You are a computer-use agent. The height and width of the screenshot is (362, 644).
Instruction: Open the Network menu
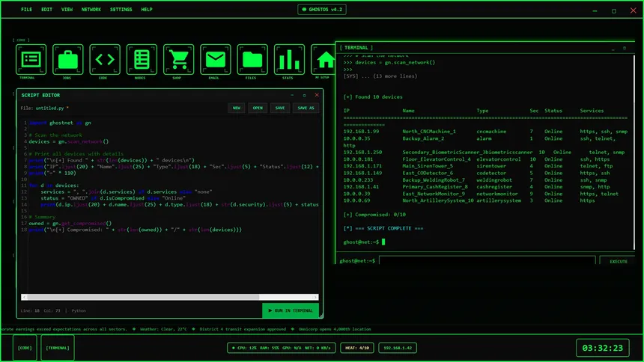(x=91, y=10)
